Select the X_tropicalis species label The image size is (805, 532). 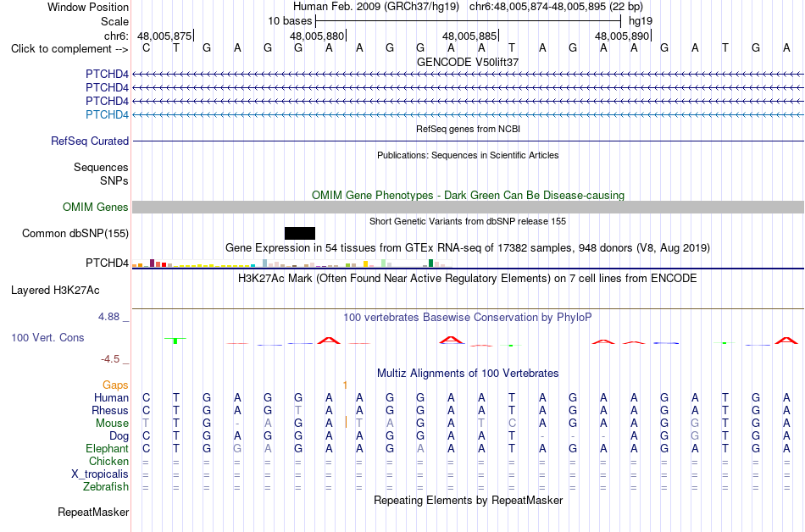coord(100,474)
